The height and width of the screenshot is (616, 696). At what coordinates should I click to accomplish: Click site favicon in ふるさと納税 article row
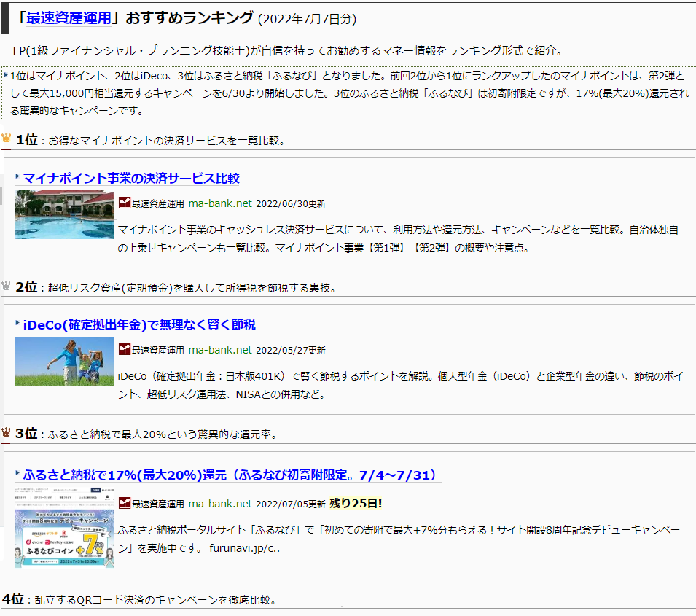pyautogui.click(x=125, y=503)
